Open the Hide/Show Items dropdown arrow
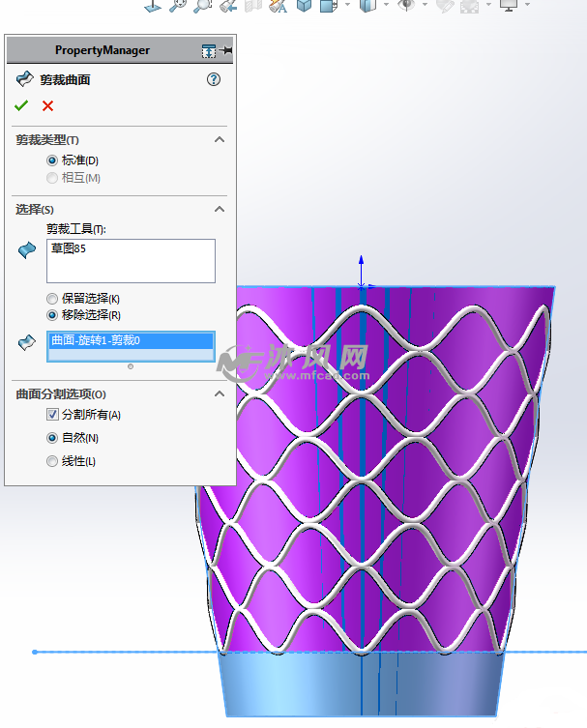Screen dimensions: 587x728 [425, 5]
